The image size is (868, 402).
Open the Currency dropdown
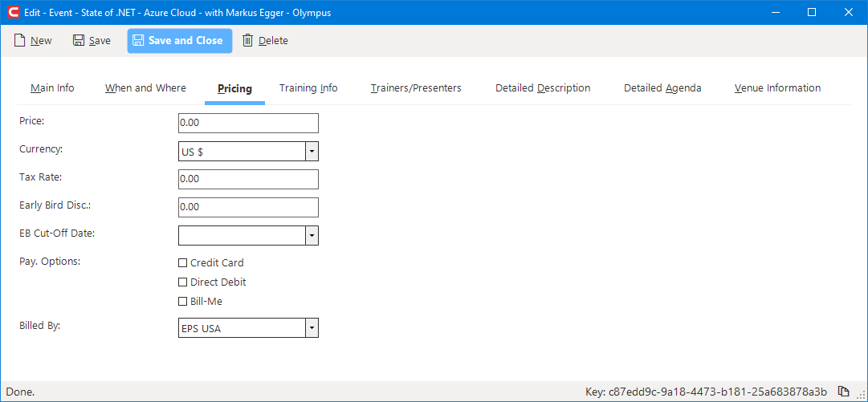tap(312, 151)
